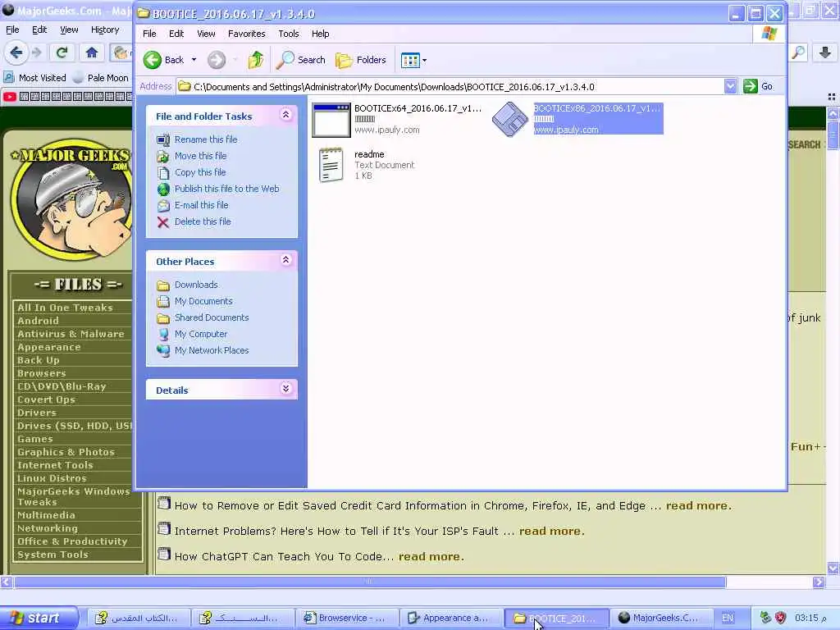
Task: Click read more for ChatGPT code article
Action: click(431, 557)
